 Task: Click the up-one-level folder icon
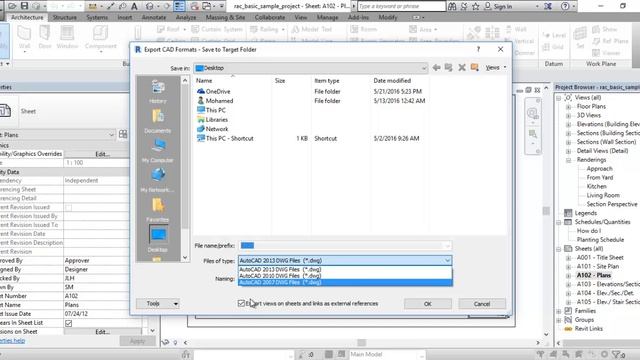coord(449,68)
